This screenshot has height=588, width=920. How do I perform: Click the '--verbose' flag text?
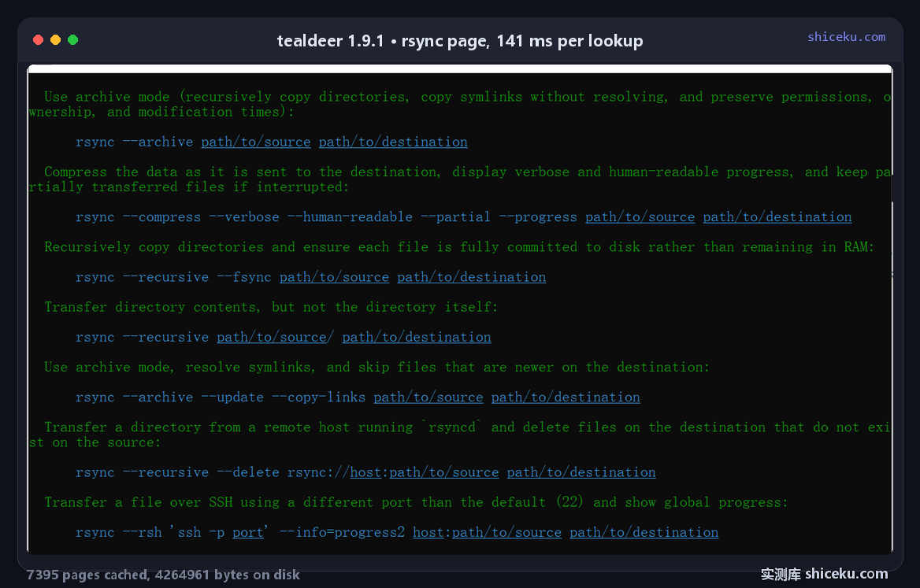(244, 217)
